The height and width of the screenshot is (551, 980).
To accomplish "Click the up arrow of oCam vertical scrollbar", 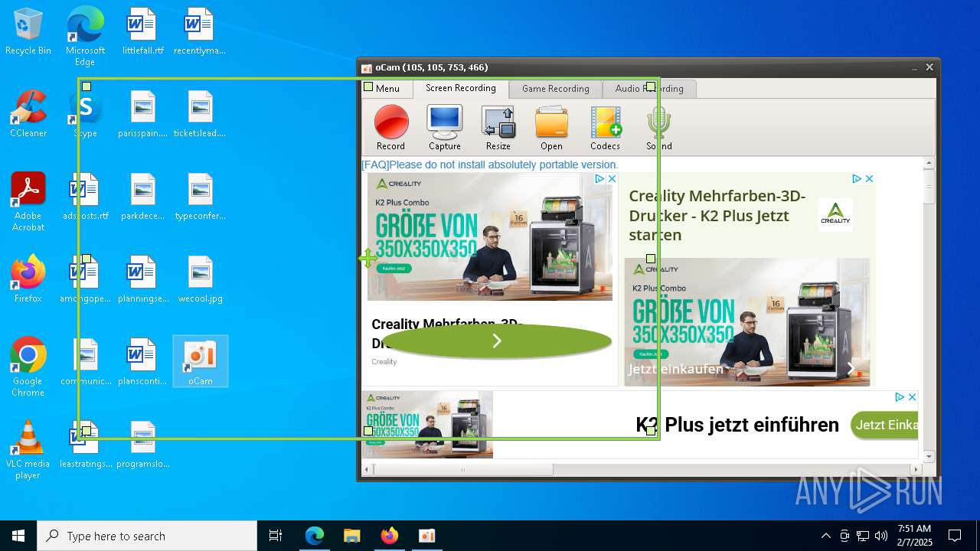I will (x=929, y=163).
